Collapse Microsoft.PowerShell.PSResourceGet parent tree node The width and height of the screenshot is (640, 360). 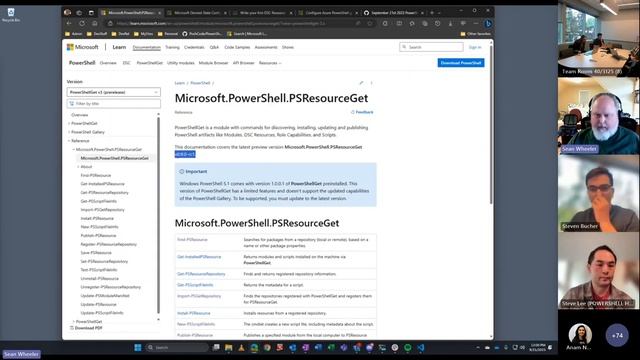[74, 149]
